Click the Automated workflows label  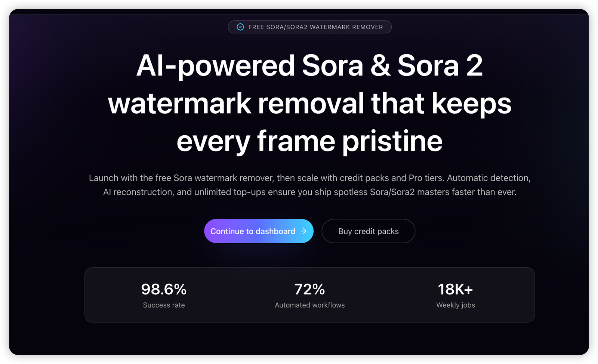[x=309, y=305]
